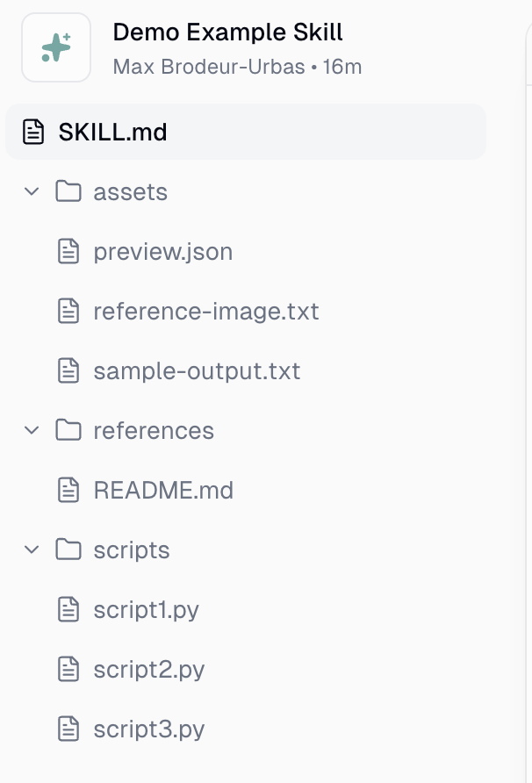Screen dimensions: 532x783
Task: Click the scripts folder icon
Action: (x=68, y=550)
